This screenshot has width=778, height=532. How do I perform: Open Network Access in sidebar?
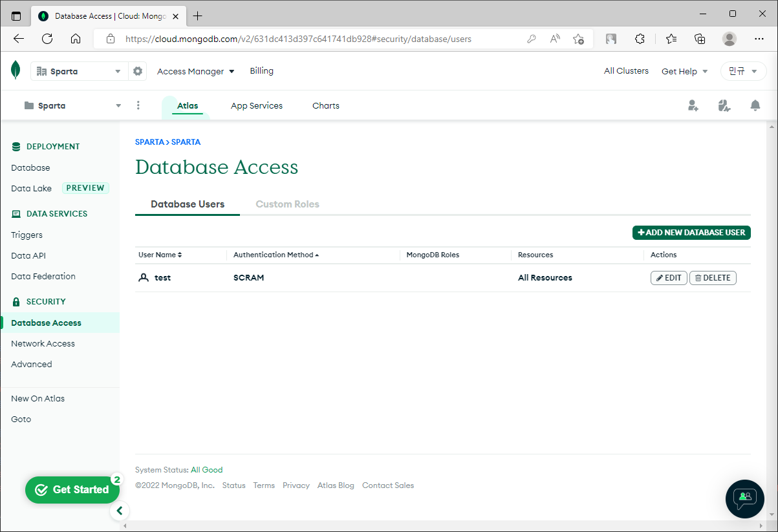43,343
